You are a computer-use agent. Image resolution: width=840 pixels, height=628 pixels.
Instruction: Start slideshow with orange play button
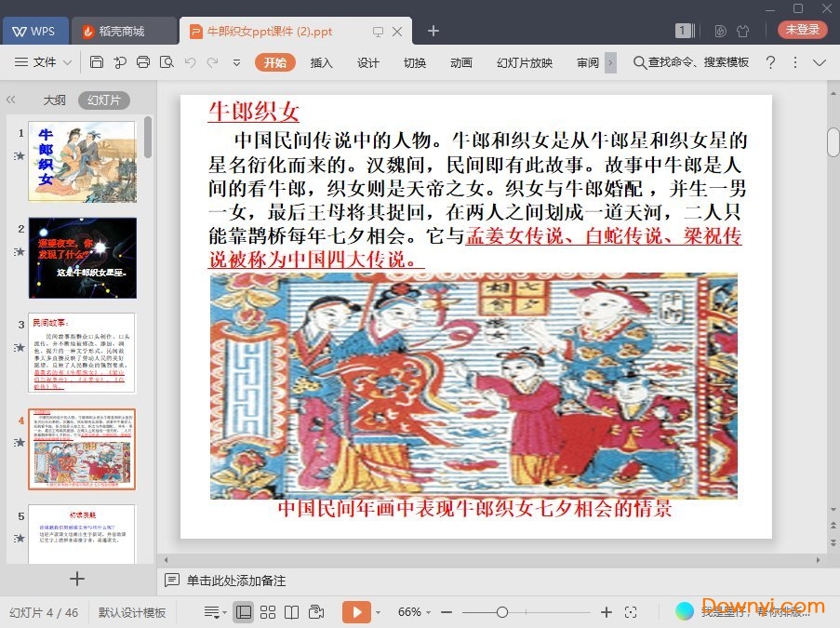point(355,612)
